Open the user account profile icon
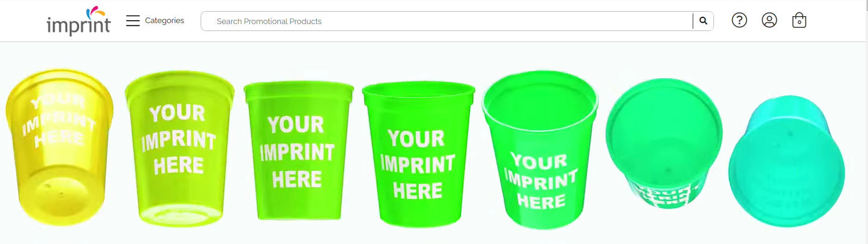This screenshot has width=868, height=244. [770, 20]
